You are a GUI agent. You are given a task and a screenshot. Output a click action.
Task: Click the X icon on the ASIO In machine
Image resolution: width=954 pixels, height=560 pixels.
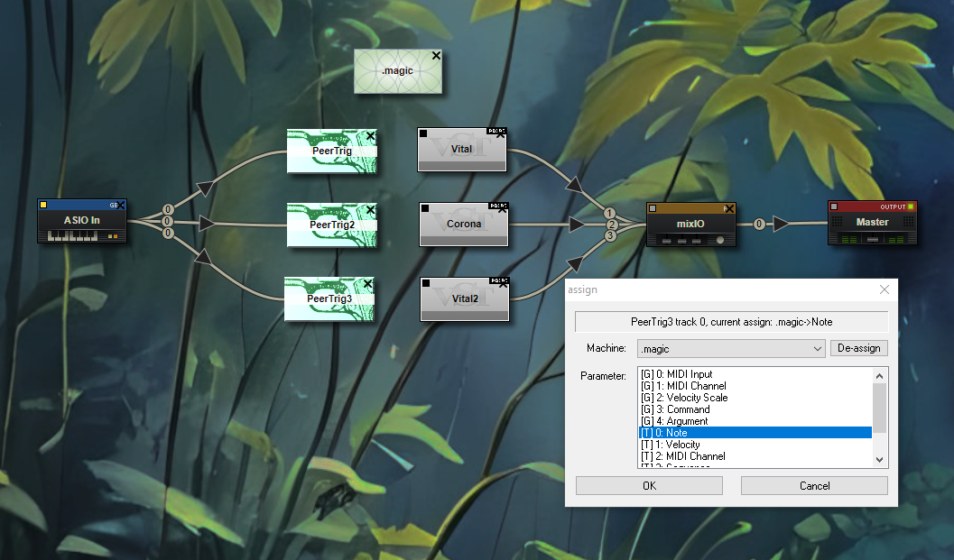121,206
